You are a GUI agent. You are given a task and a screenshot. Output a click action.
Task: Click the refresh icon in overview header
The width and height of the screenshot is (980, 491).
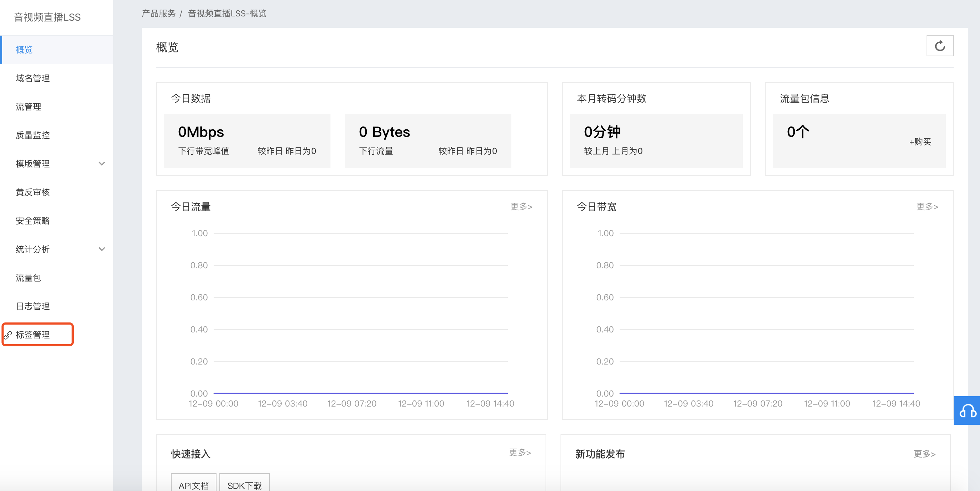(x=939, y=46)
